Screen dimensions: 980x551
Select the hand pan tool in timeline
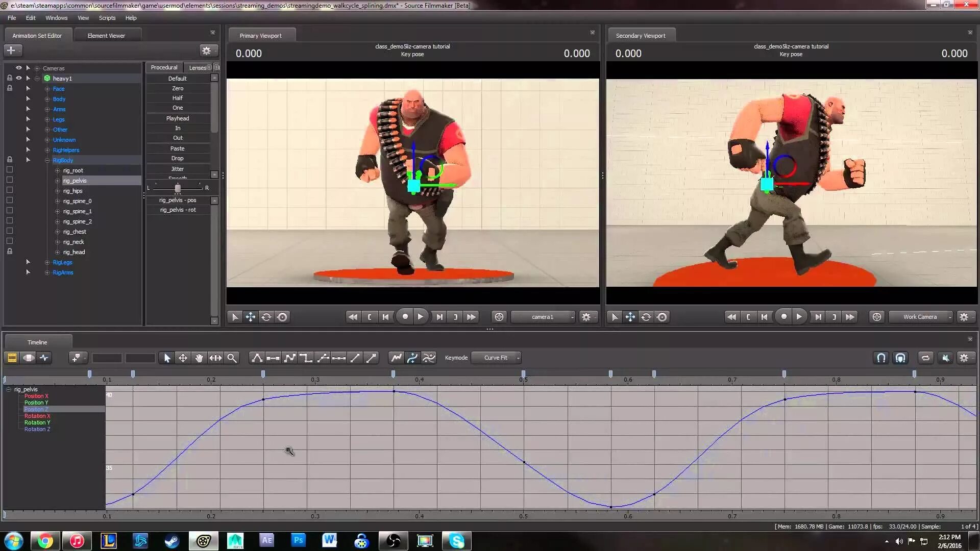point(199,358)
